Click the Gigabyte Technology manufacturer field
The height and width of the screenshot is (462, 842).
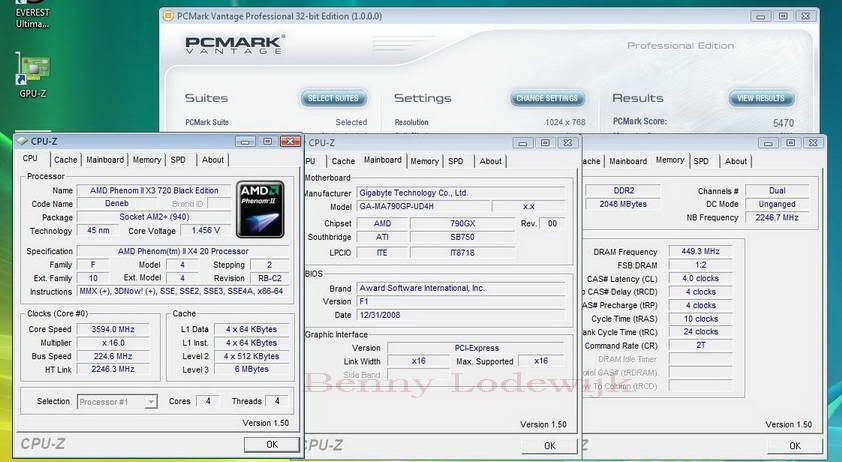(x=461, y=192)
